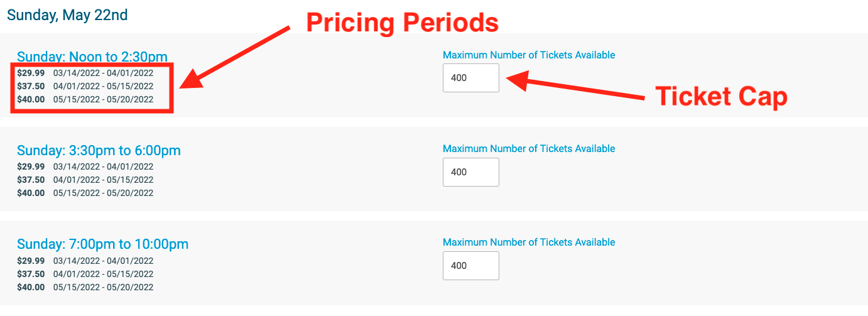Click the red Pricing Periods annotation text

pyautogui.click(x=402, y=23)
